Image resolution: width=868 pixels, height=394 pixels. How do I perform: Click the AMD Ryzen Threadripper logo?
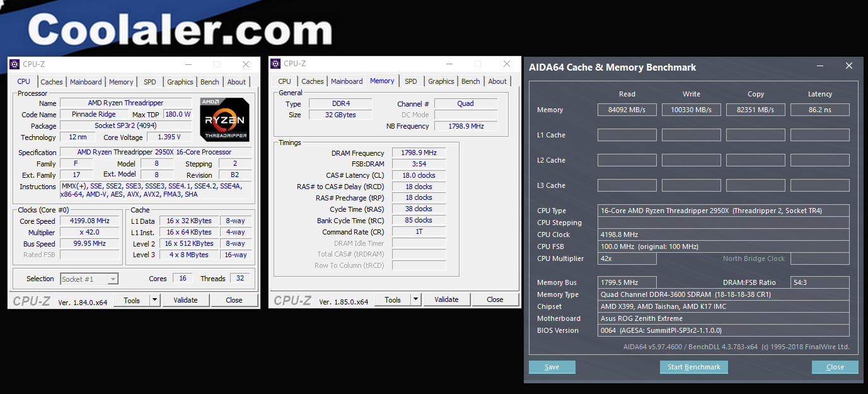[224, 119]
